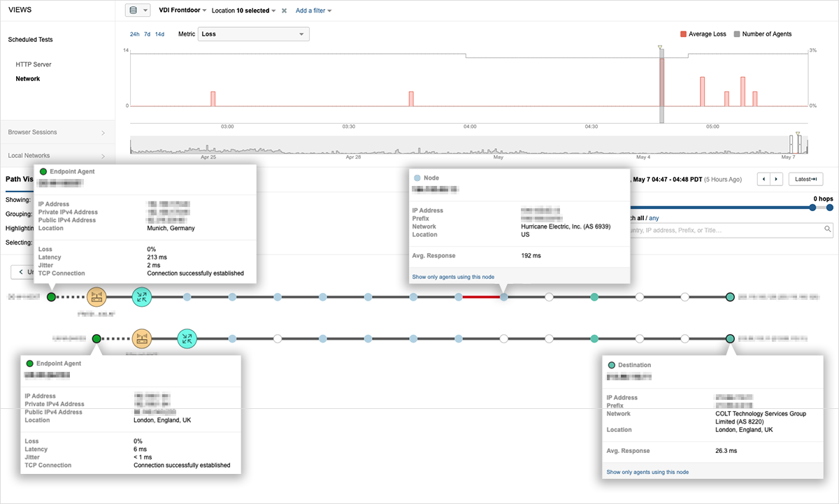The height and width of the screenshot is (504, 839).
Task: Toggle the Average Loss legend series
Action: coord(703,34)
